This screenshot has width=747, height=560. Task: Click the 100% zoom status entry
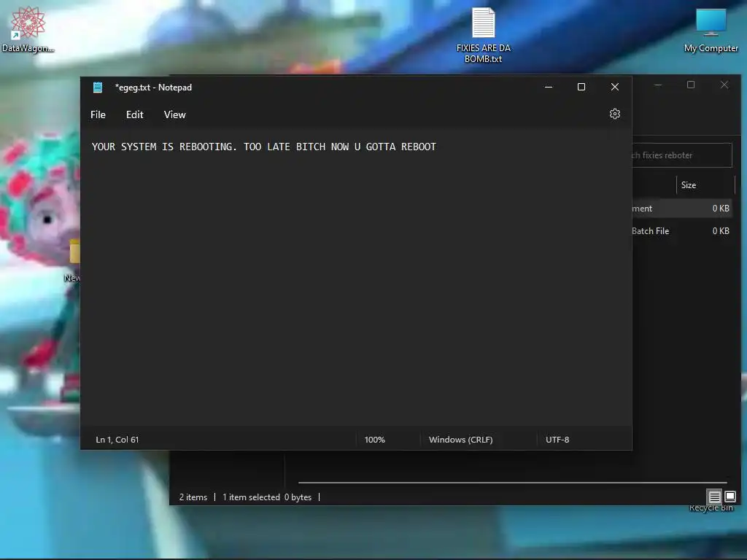(x=374, y=440)
